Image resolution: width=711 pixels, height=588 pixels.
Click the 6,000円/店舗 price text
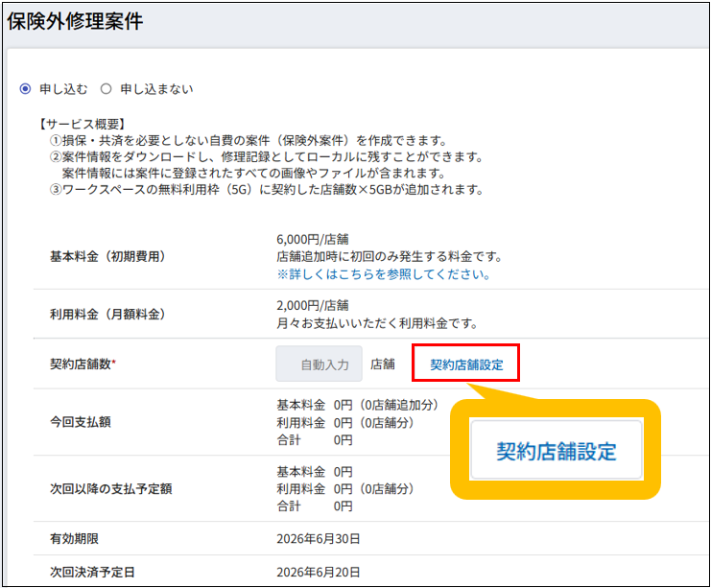(x=313, y=240)
